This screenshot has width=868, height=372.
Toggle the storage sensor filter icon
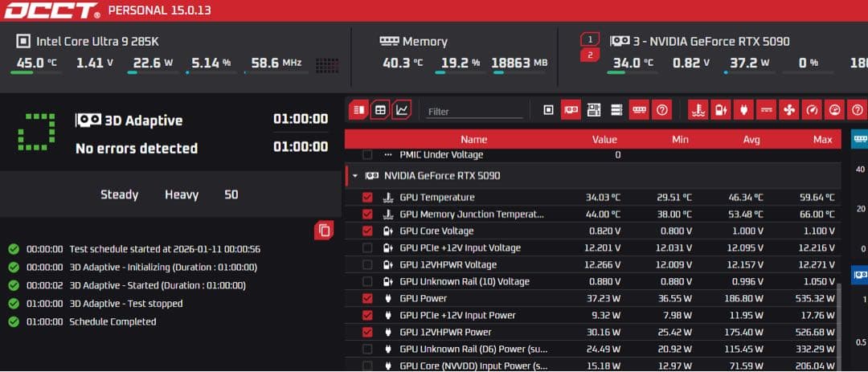click(x=616, y=110)
